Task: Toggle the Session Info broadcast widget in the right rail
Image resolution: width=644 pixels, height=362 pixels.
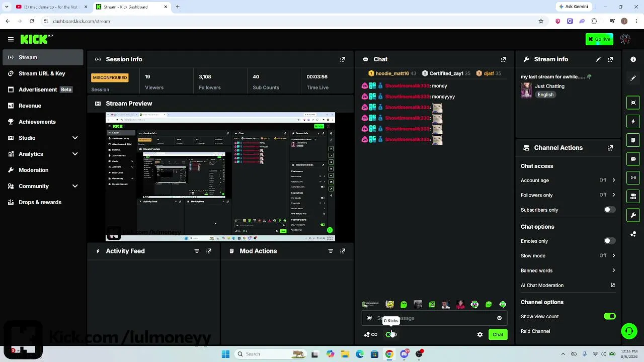Action: [633, 177]
